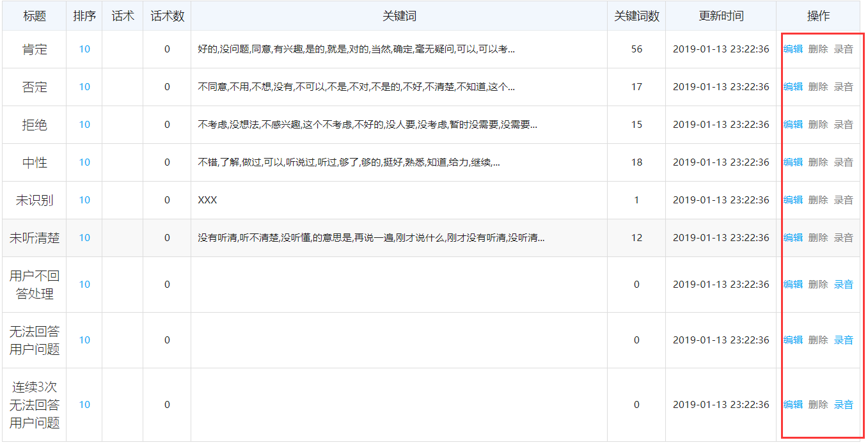Select the 排序 column header

[x=84, y=16]
